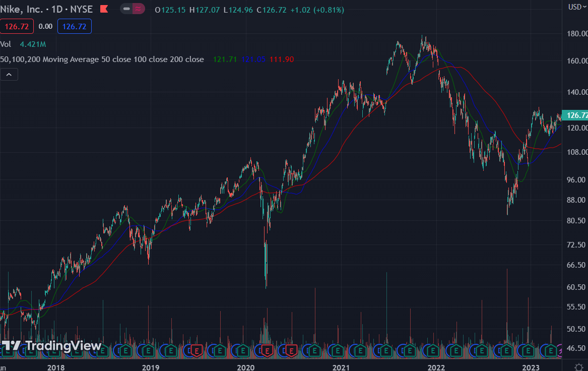Click the 160.00 price axis label

[x=577, y=61]
